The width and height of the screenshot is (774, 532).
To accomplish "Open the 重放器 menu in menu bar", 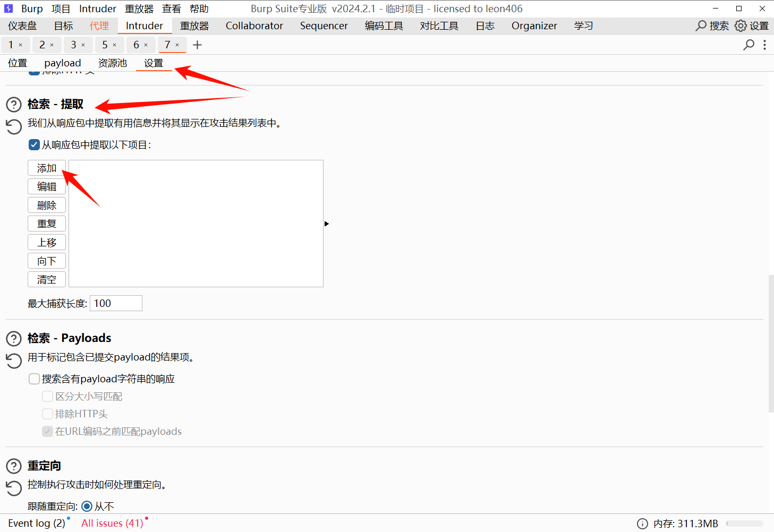I will pyautogui.click(x=139, y=8).
